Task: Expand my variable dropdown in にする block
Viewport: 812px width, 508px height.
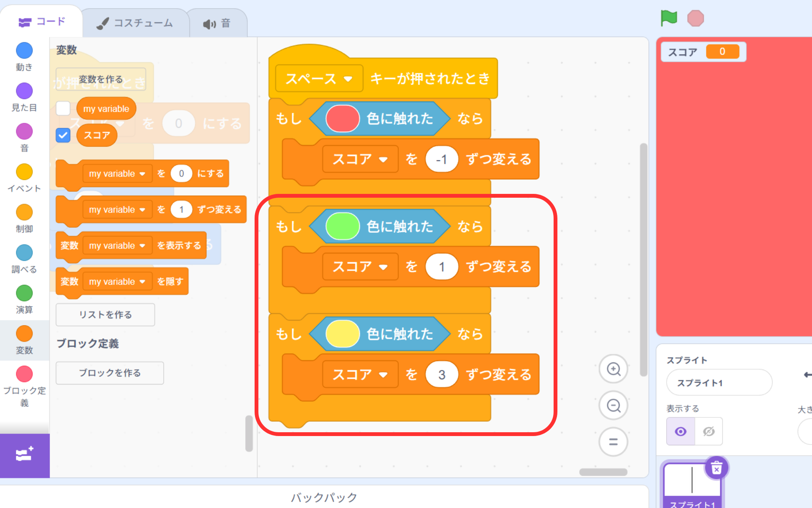Action: pyautogui.click(x=142, y=174)
